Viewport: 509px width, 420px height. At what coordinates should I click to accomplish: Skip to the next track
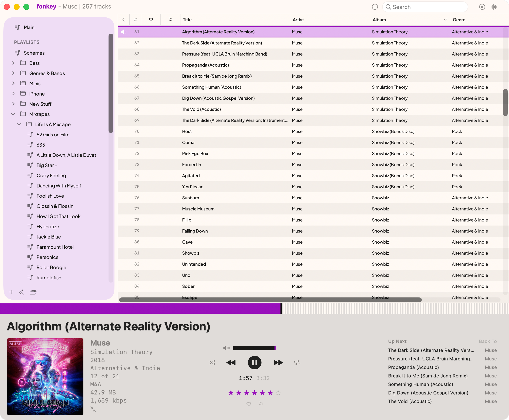tap(278, 362)
